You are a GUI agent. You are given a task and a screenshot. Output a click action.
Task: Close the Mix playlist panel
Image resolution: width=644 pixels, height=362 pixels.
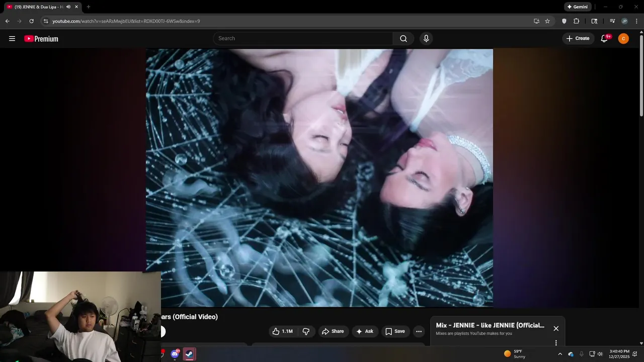click(556, 328)
